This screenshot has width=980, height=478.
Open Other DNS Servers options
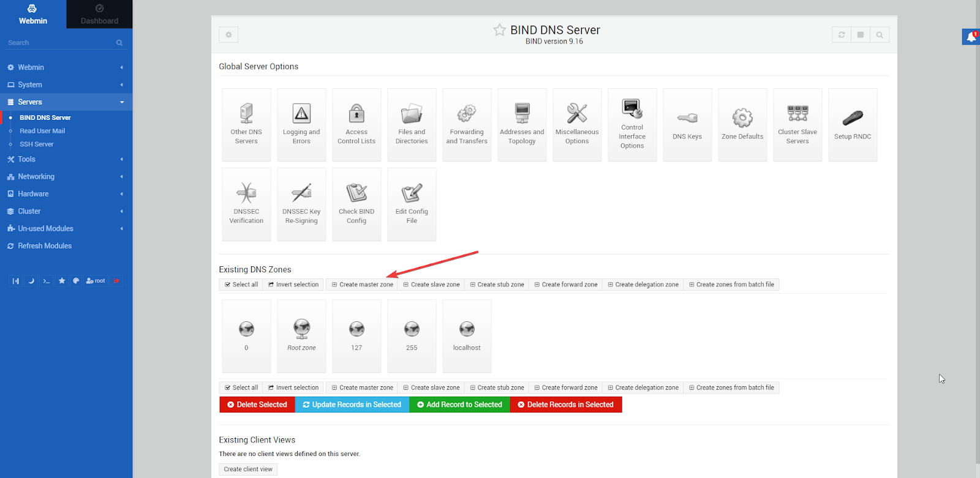[x=246, y=125]
